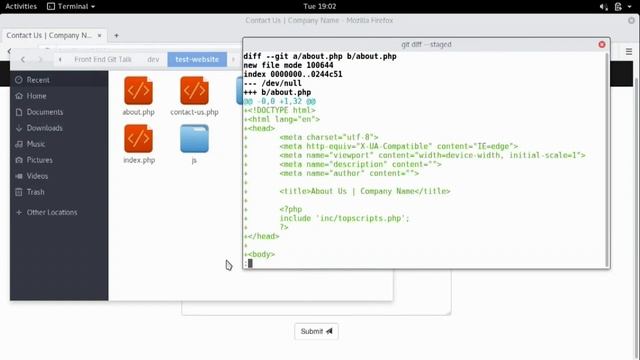Close the git diff terminal window
640x360 pixels.
[602, 44]
